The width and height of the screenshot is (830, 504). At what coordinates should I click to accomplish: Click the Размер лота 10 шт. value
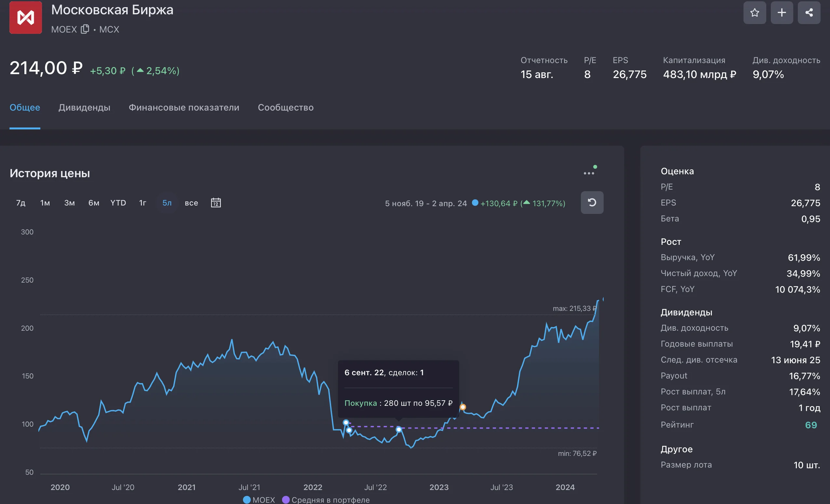click(x=807, y=465)
